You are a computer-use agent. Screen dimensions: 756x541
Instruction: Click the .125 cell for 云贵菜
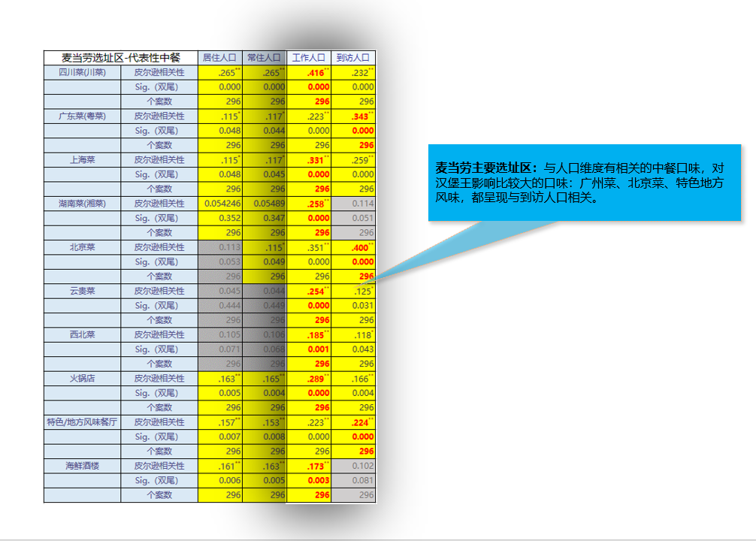point(353,291)
